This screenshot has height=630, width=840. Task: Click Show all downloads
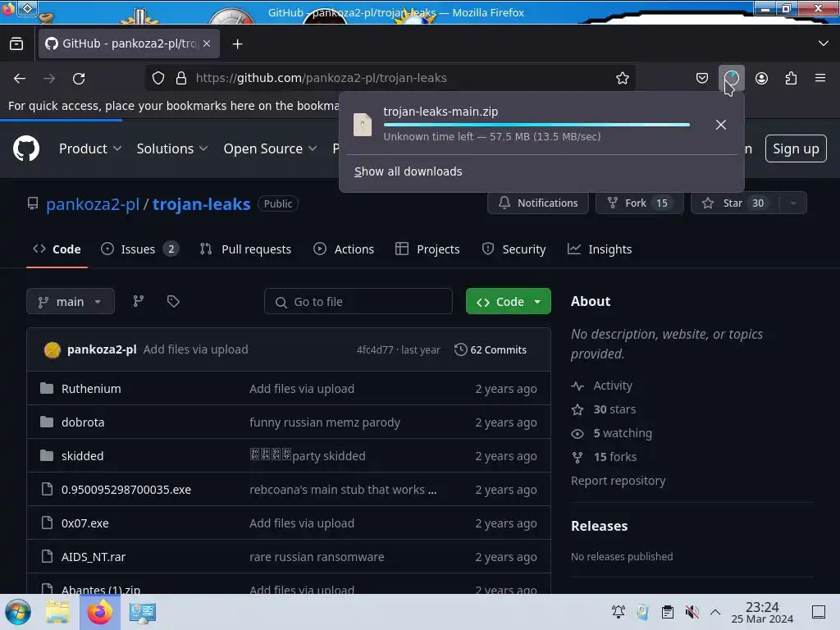click(409, 171)
